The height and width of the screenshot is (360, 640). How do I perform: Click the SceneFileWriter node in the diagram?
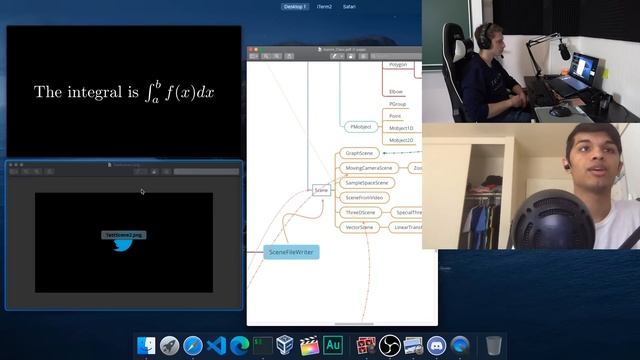[x=291, y=252]
